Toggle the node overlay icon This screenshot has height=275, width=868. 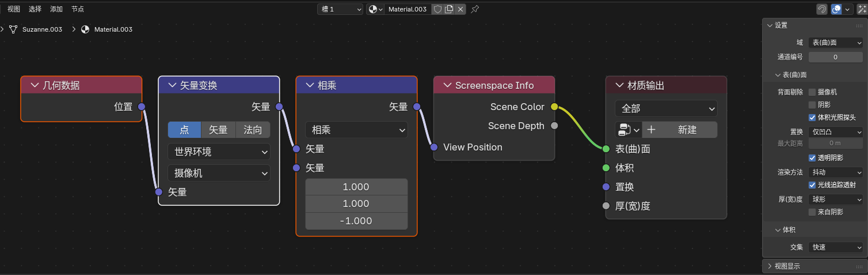pyautogui.click(x=836, y=9)
